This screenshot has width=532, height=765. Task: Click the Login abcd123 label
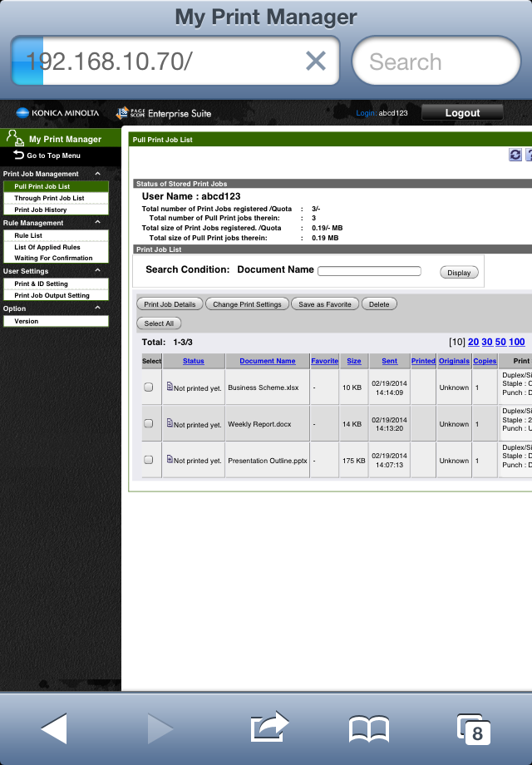point(382,113)
